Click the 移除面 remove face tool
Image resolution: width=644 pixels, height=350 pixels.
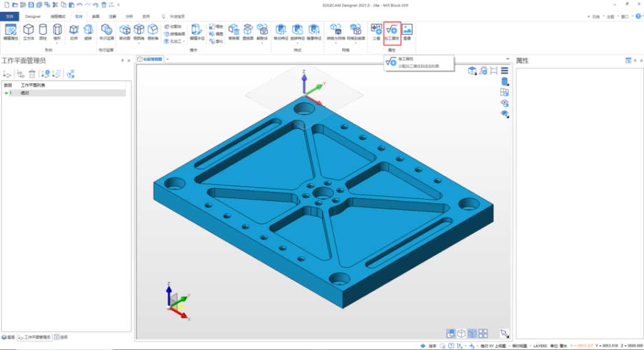pos(233,31)
